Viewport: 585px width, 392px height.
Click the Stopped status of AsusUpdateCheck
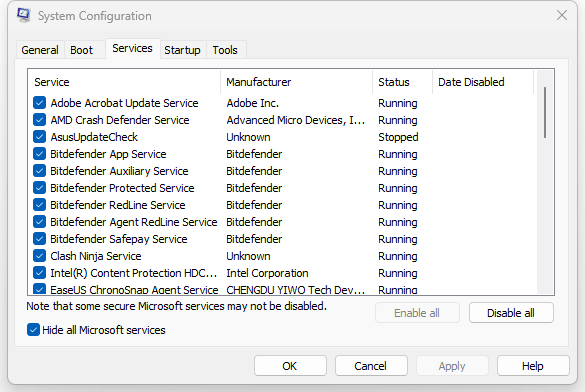pos(398,137)
